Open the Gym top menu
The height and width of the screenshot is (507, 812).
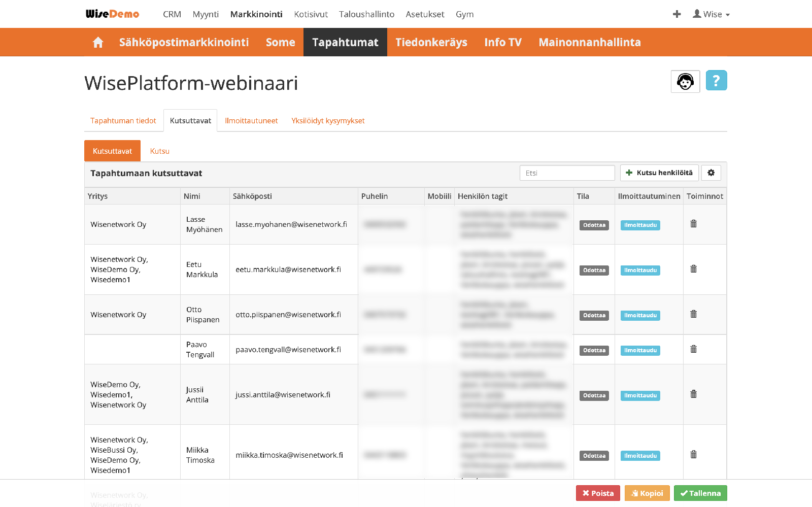(x=464, y=14)
